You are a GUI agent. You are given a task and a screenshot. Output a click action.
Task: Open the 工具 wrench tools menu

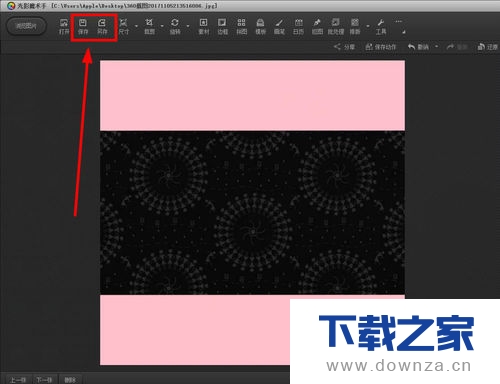pos(381,27)
